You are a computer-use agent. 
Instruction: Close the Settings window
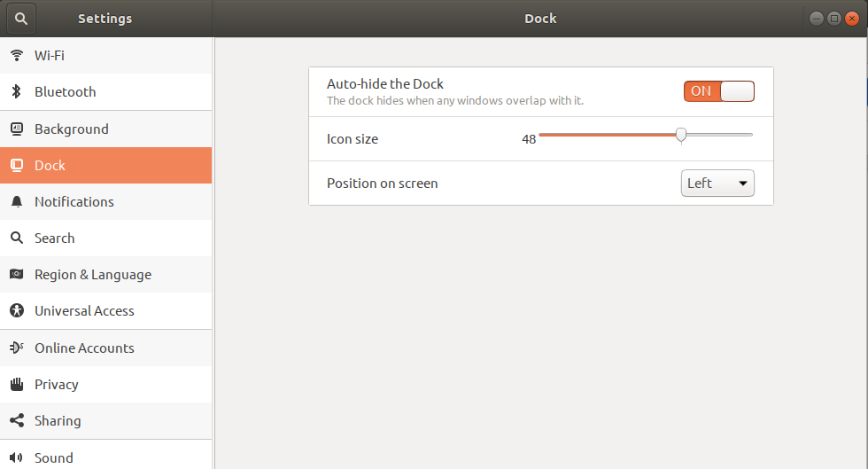[852, 19]
